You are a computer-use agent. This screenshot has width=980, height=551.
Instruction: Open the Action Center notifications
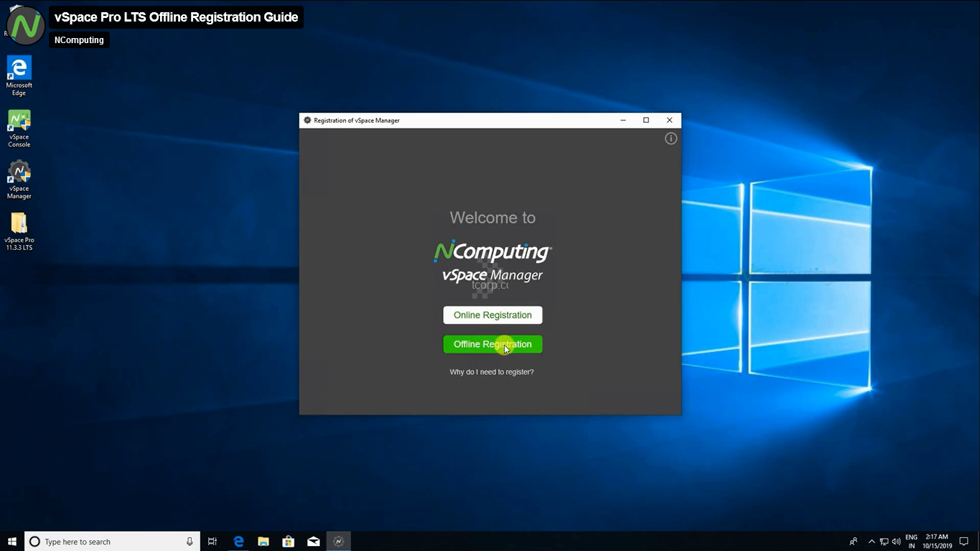point(964,542)
